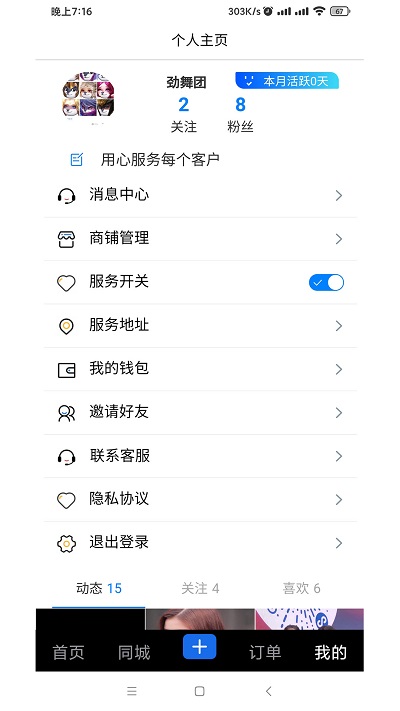
Task: Tap the location pin icon for 服务地址
Action: point(66,326)
